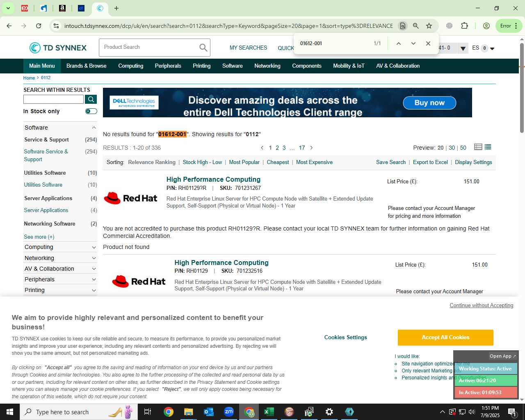Image resolution: width=525 pixels, height=420 pixels.
Task: Open Task View in the taskbar
Action: [x=148, y=412]
